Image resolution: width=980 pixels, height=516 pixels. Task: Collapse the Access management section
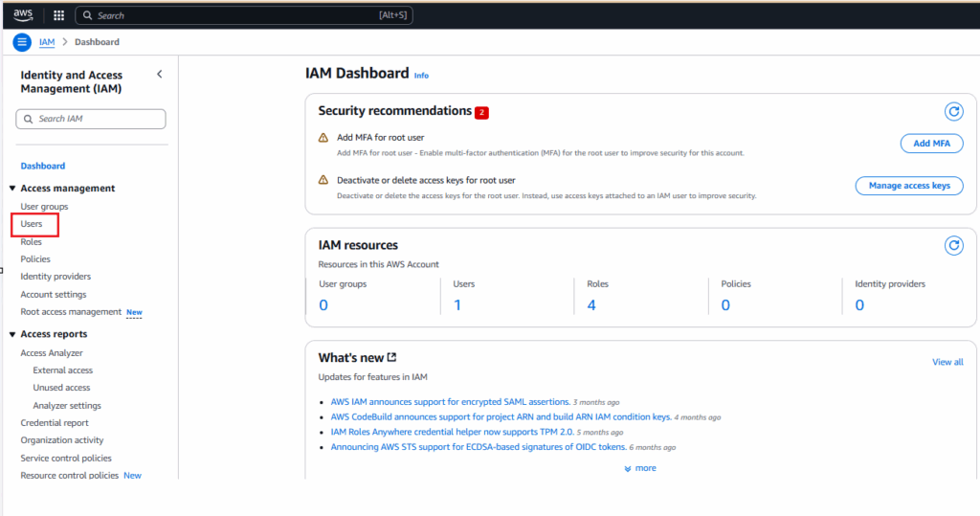12,189
